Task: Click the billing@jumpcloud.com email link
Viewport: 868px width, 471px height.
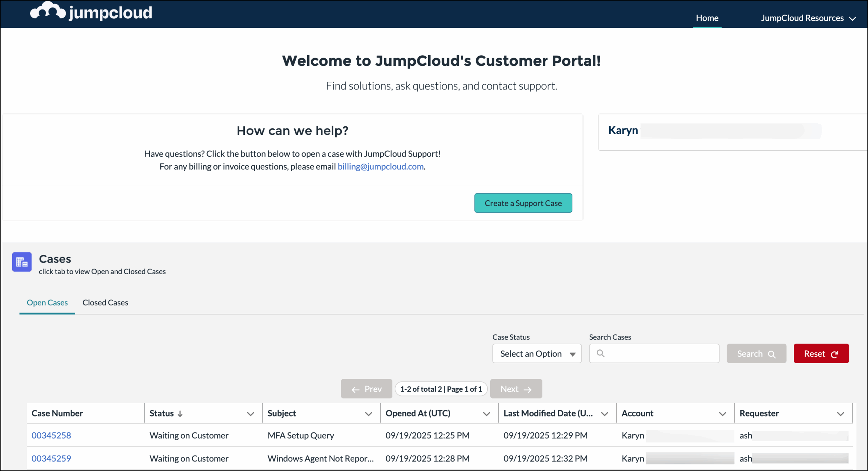Action: point(380,166)
